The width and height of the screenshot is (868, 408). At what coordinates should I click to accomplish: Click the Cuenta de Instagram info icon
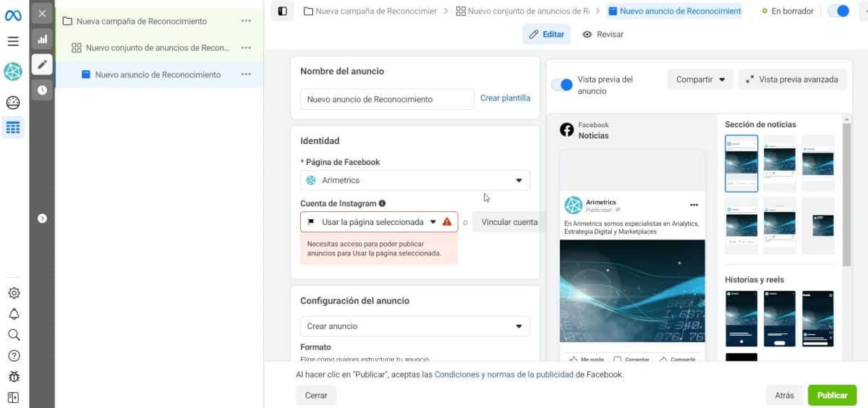pyautogui.click(x=382, y=203)
